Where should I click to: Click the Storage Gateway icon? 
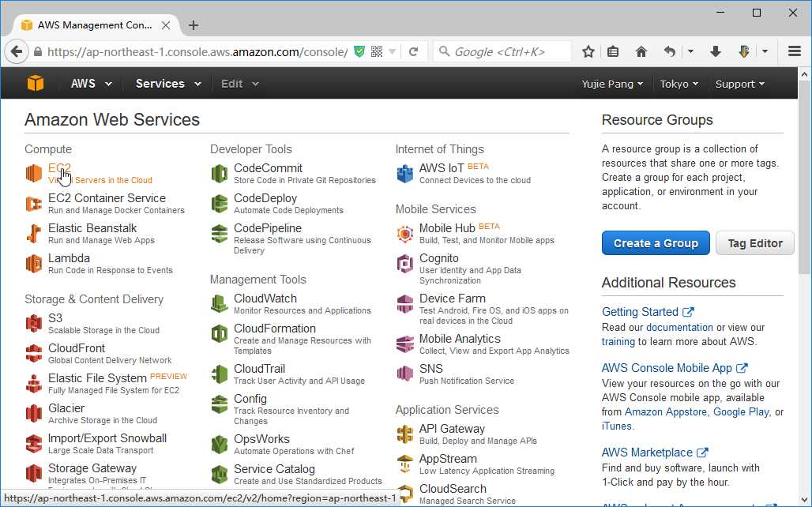click(x=34, y=473)
